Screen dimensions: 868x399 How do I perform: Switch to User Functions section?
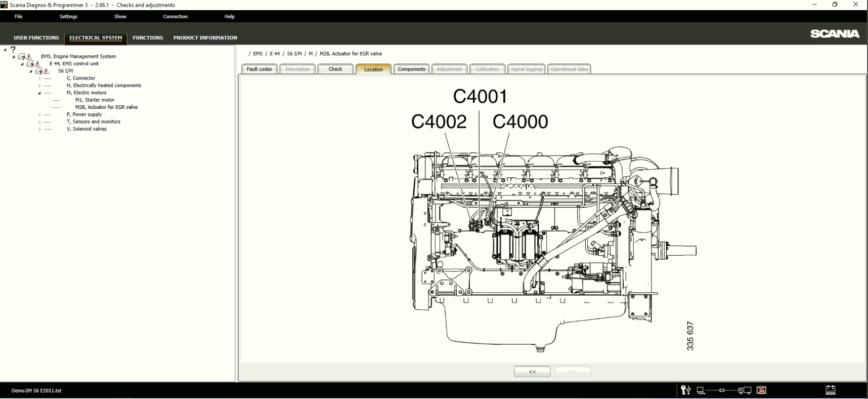[x=36, y=37]
